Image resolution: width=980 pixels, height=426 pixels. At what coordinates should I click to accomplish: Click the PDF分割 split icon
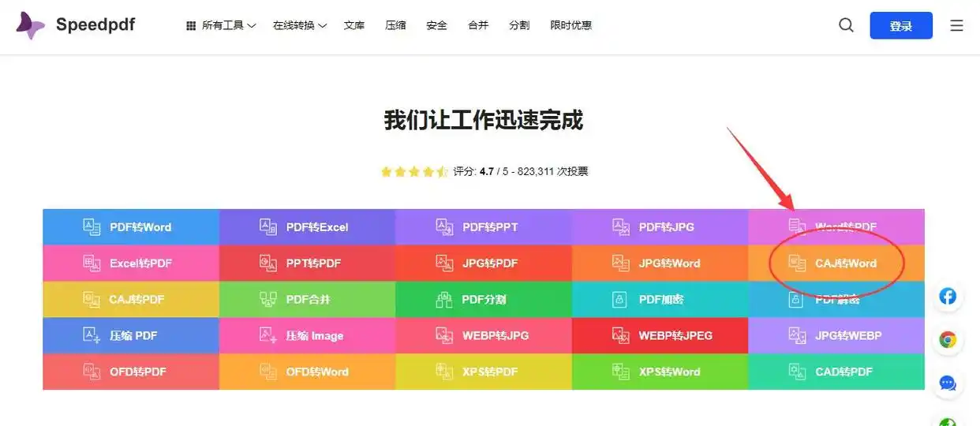pos(444,300)
